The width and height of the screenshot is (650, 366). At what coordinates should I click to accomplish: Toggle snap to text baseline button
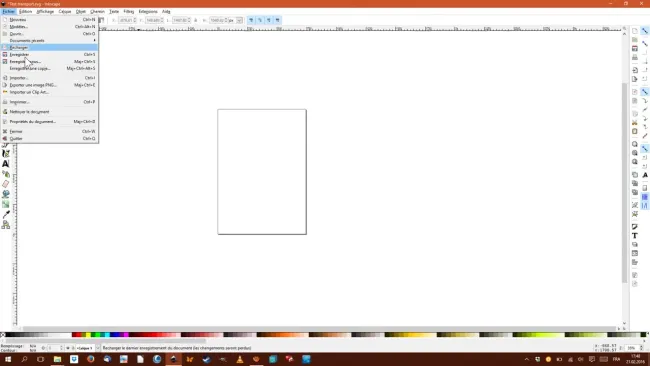pyautogui.click(x=645, y=175)
